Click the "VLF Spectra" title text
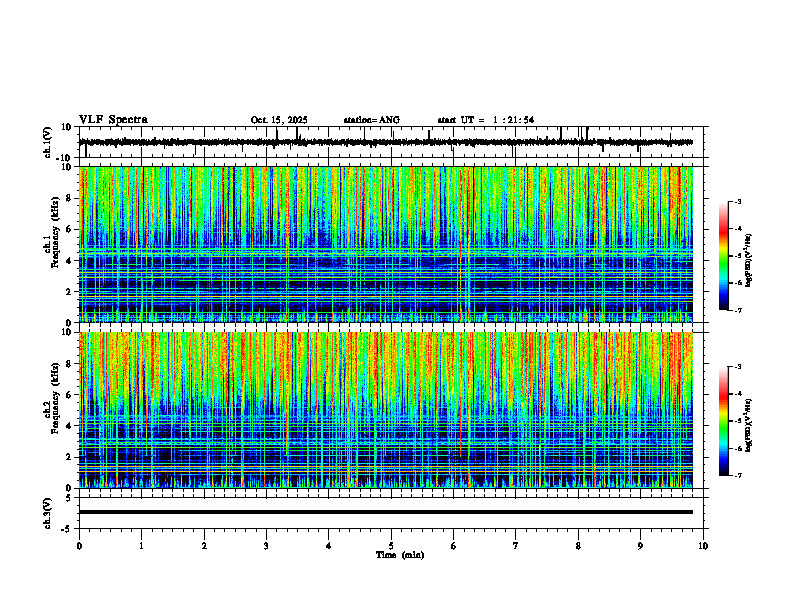This screenshot has height=612, width=792. 113,120
